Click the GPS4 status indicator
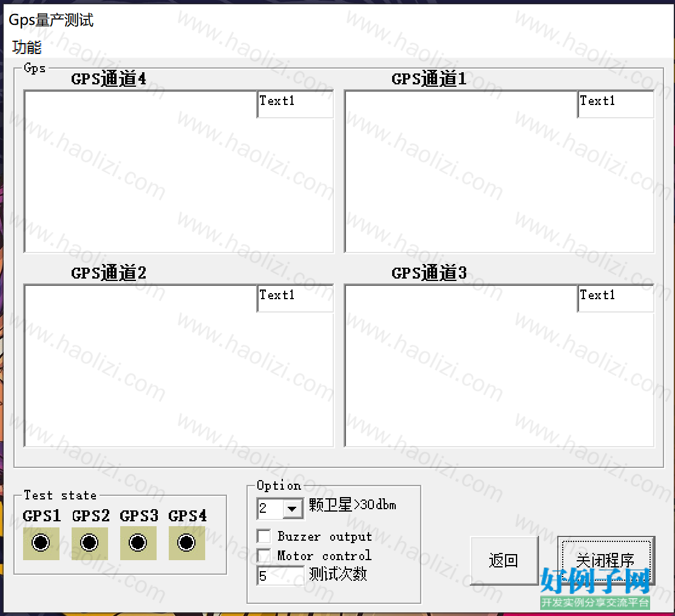 (186, 543)
